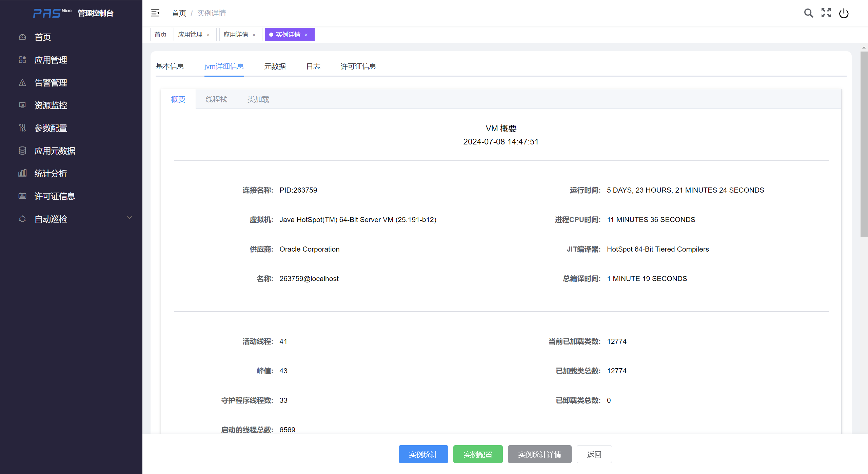The height and width of the screenshot is (474, 868).
Task: Close the 应用管理 tab
Action: tap(208, 35)
